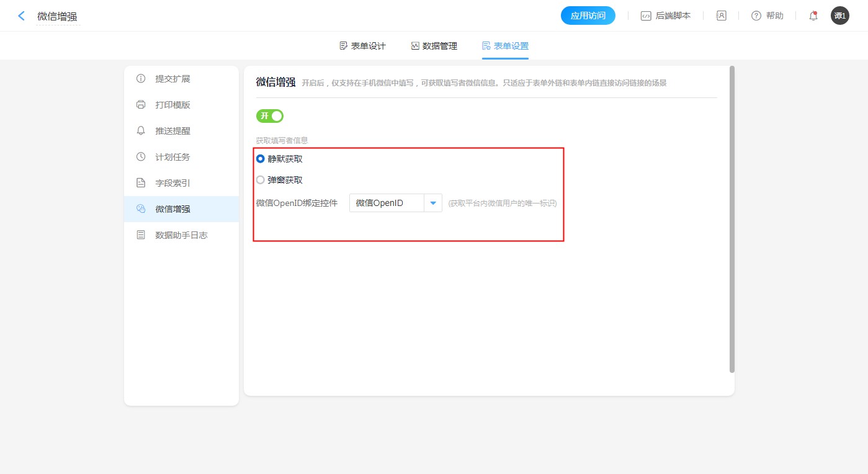Switch to the 数据管理 tab
This screenshot has height=474, width=868.
[434, 46]
